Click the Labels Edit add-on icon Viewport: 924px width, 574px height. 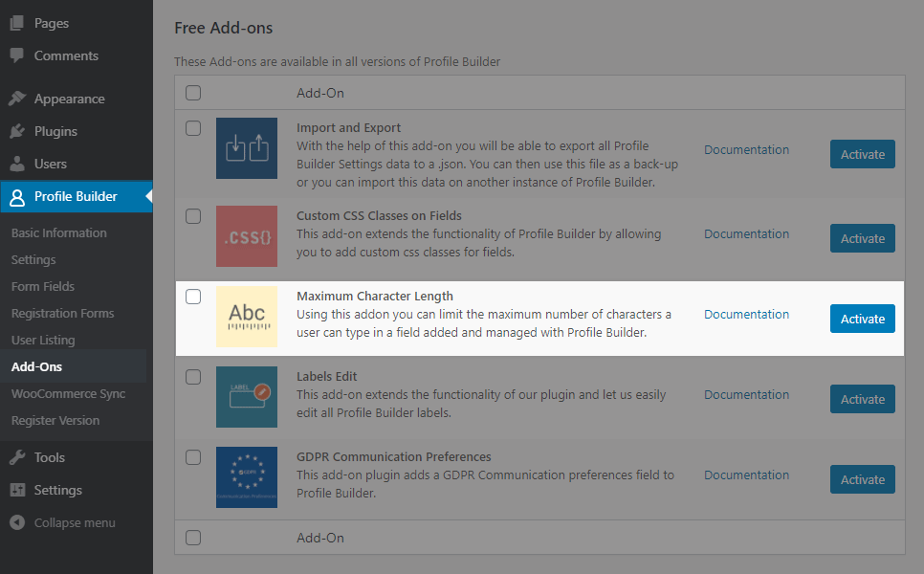click(x=246, y=397)
